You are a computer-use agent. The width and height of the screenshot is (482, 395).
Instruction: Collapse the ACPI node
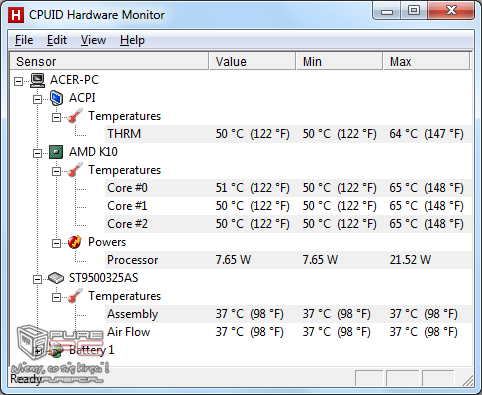37,99
